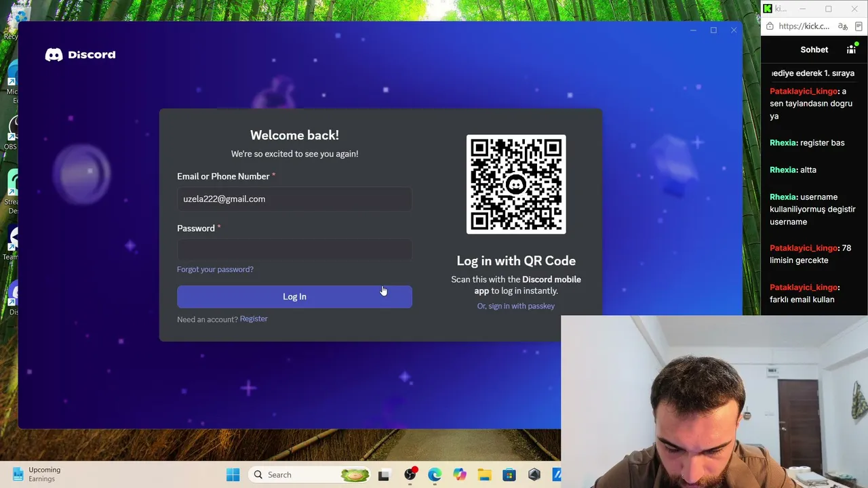Click the first Pataklayici_kingo username in chat
This screenshot has width=868, height=488.
pos(804,91)
